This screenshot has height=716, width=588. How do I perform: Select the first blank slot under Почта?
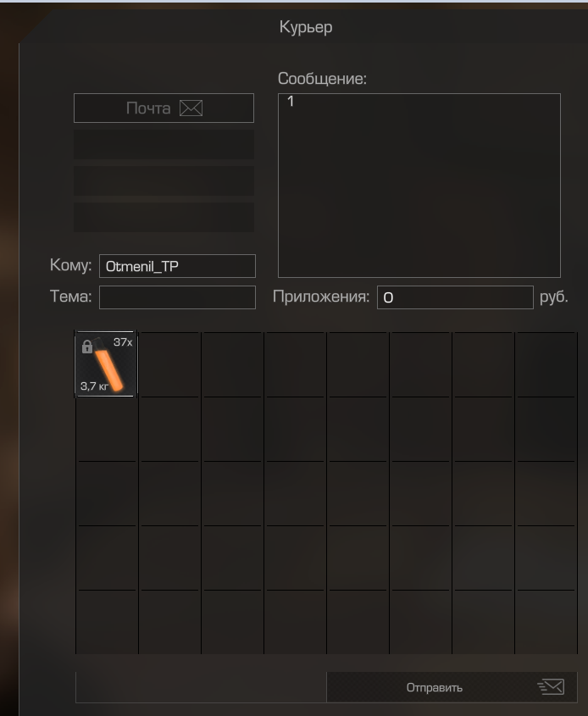pos(164,144)
